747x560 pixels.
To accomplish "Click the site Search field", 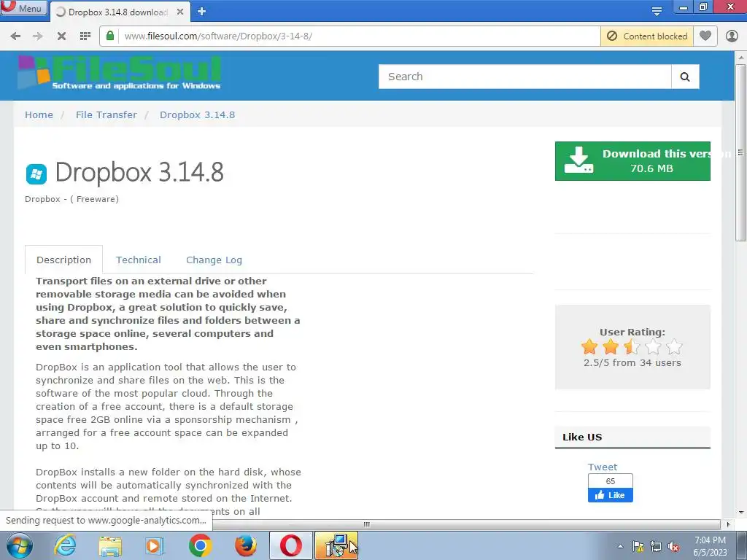I will (525, 77).
